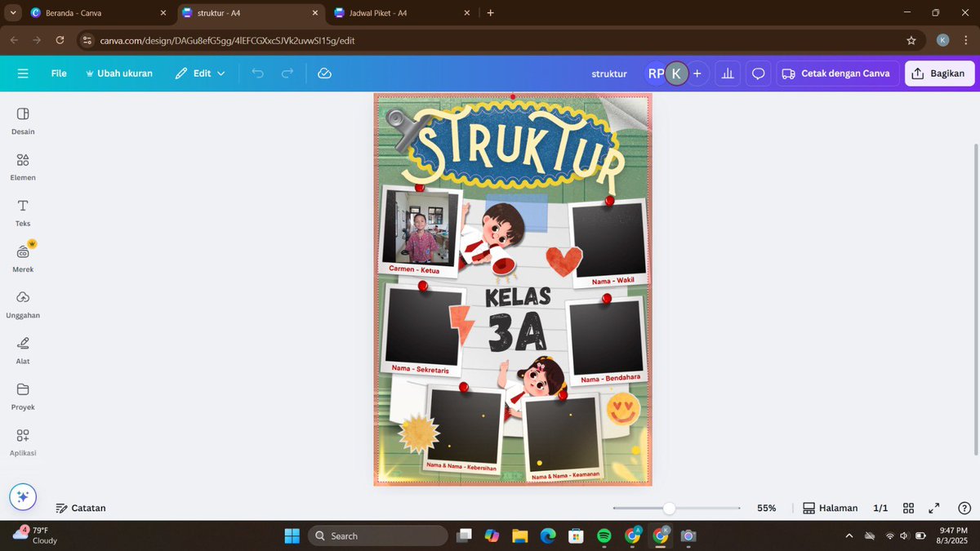Open the Canva AI assistant

pyautogui.click(x=22, y=495)
